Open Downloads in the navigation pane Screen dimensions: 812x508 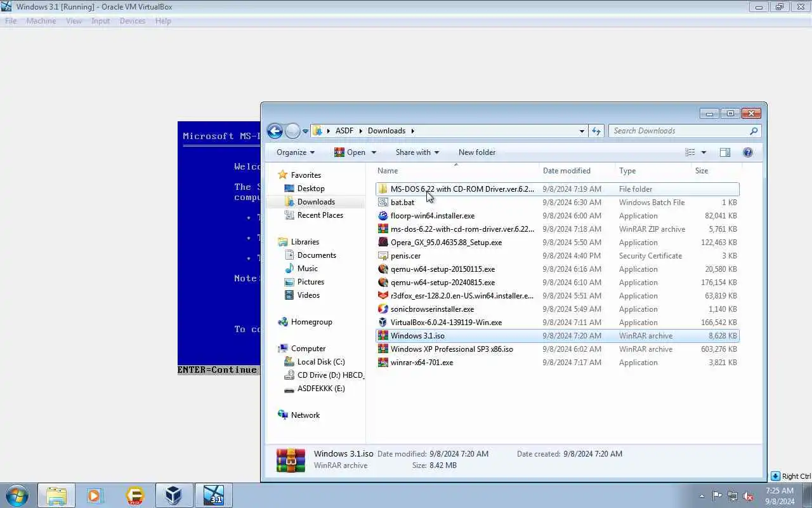coord(316,202)
